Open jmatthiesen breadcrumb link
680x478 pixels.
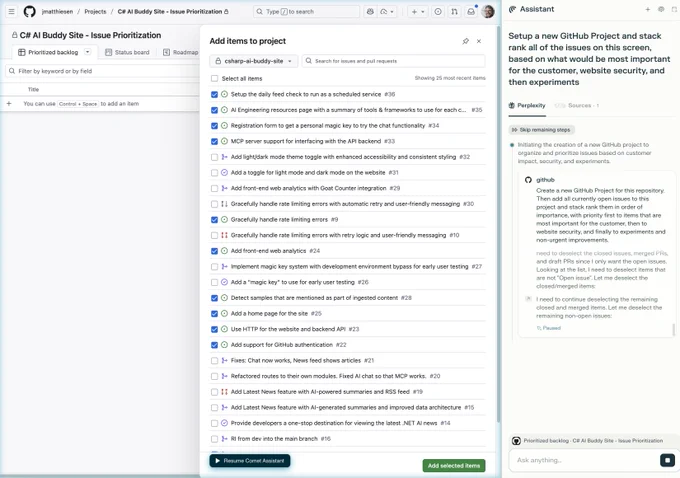point(57,12)
